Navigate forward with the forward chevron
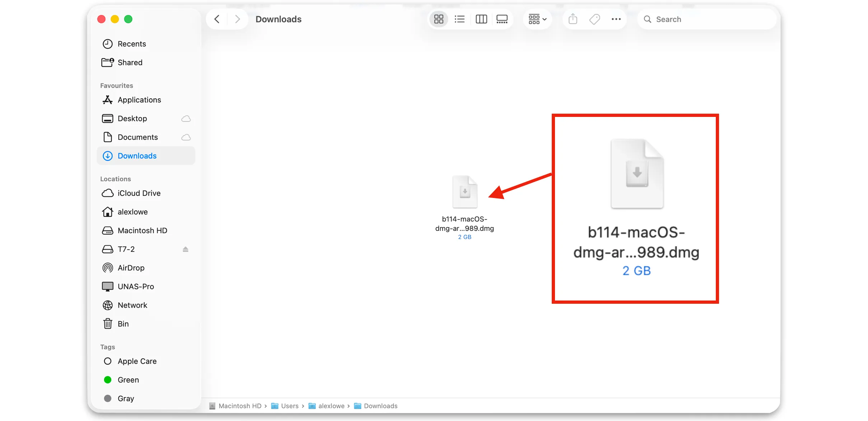 (237, 19)
